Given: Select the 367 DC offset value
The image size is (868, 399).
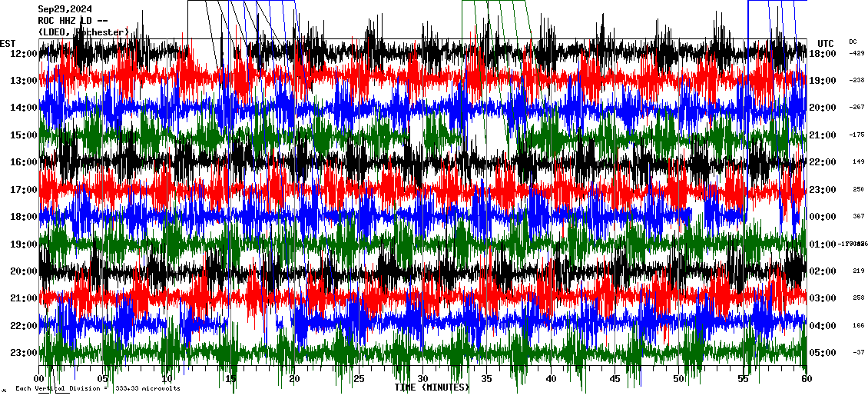Looking at the screenshot, I should [858, 216].
